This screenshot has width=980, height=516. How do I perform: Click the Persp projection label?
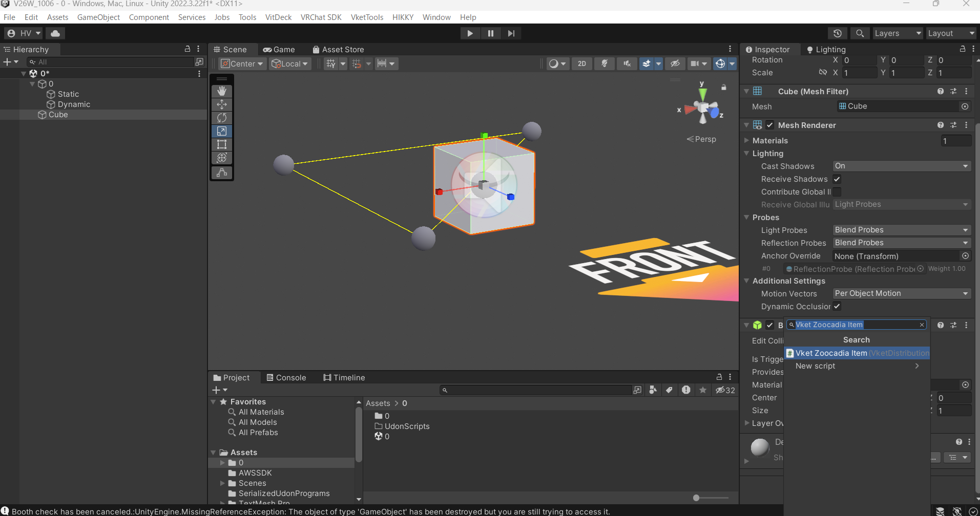(x=701, y=139)
